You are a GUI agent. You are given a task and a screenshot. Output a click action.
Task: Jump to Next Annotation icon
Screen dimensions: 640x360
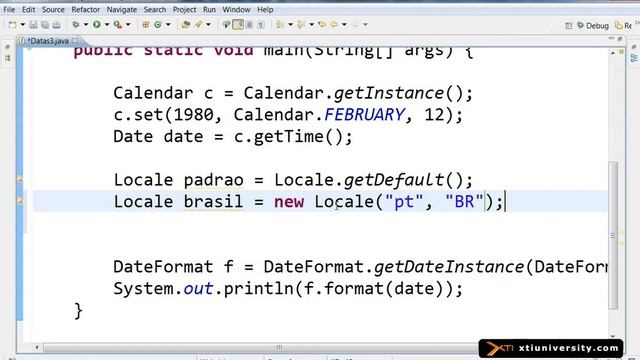tap(280, 25)
